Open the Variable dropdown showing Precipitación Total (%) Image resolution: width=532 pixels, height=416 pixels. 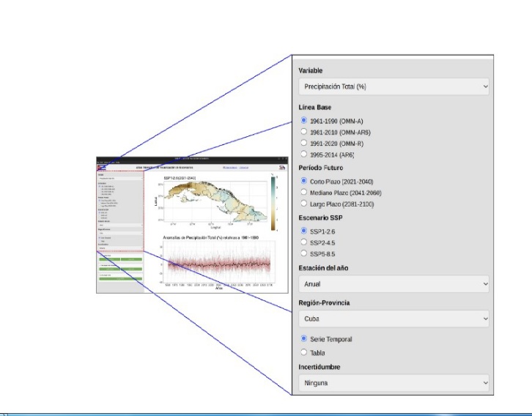click(394, 86)
